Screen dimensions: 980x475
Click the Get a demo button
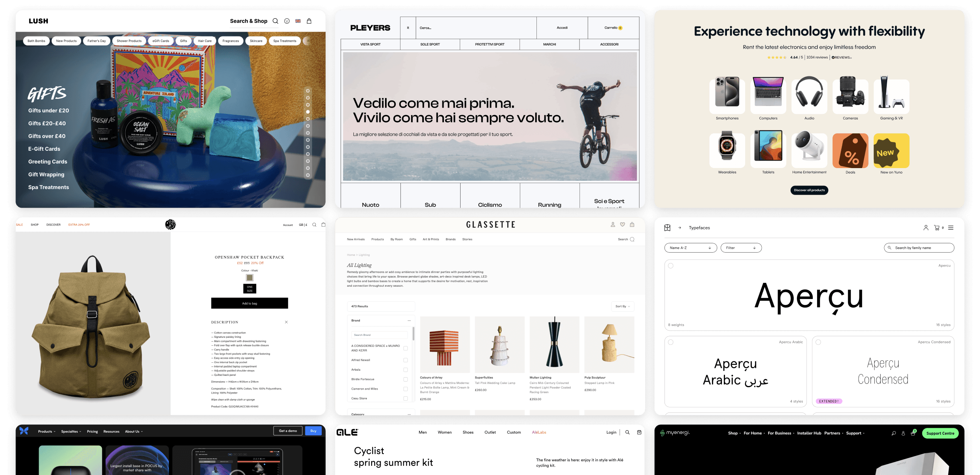click(x=288, y=431)
